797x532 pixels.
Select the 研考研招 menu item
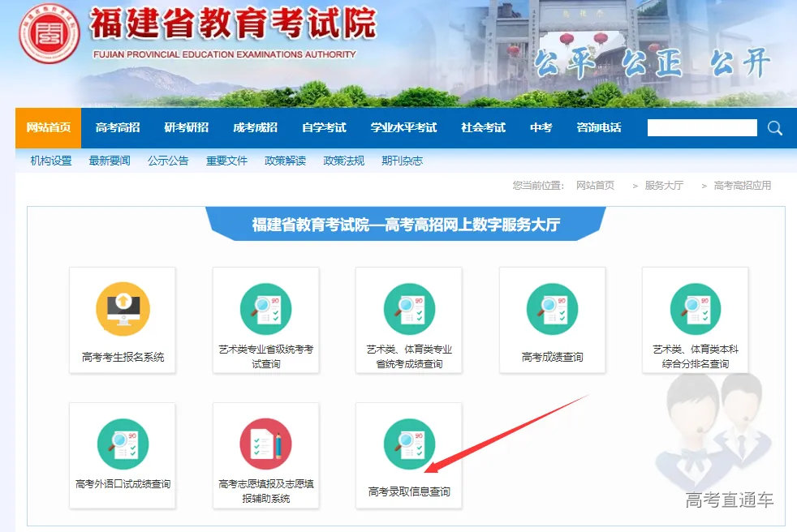coord(187,127)
